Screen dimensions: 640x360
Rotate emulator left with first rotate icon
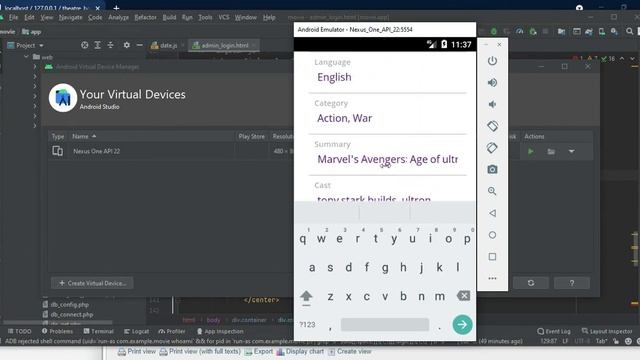(x=492, y=126)
